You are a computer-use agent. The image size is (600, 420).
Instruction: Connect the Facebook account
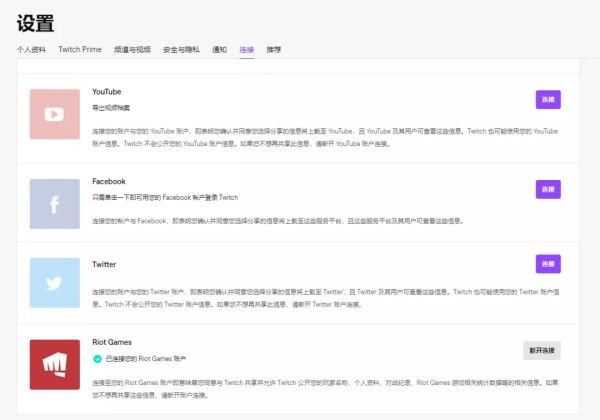click(548, 189)
